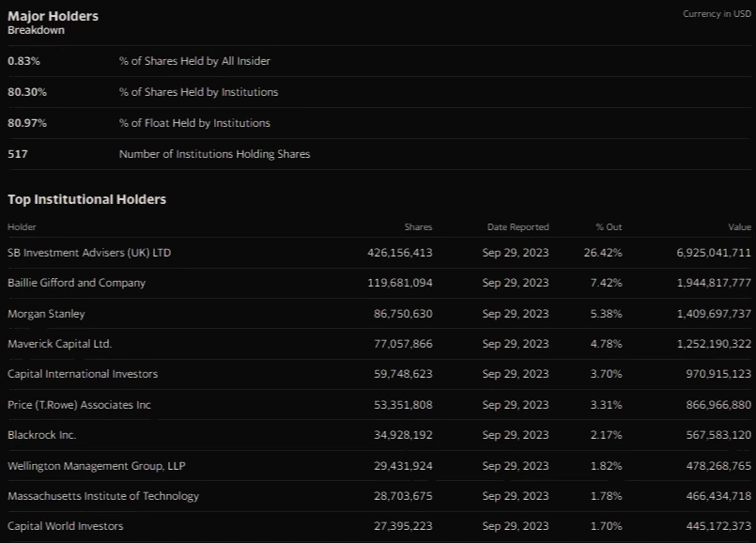This screenshot has height=543, width=756.
Task: Click the Date Reported column header
Action: tap(517, 226)
